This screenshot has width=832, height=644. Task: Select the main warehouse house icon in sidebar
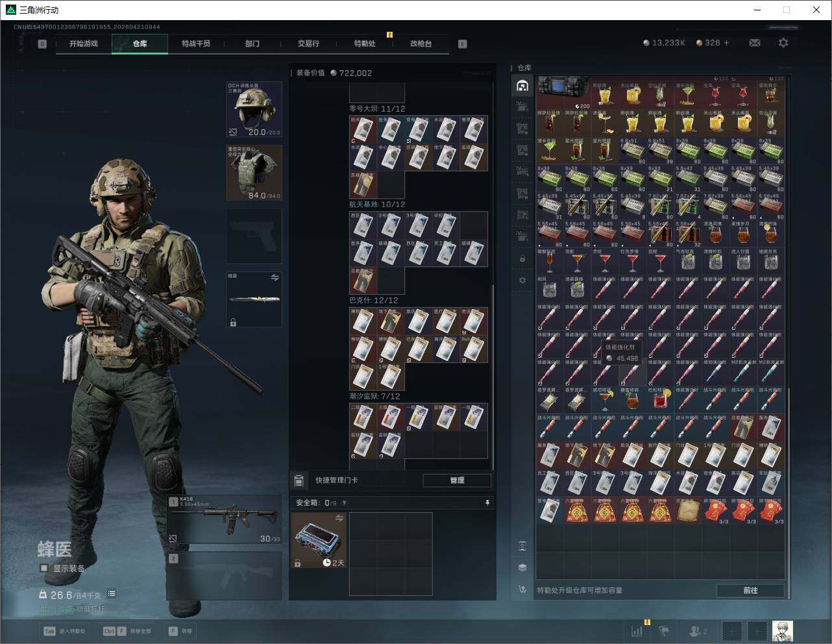(x=522, y=86)
